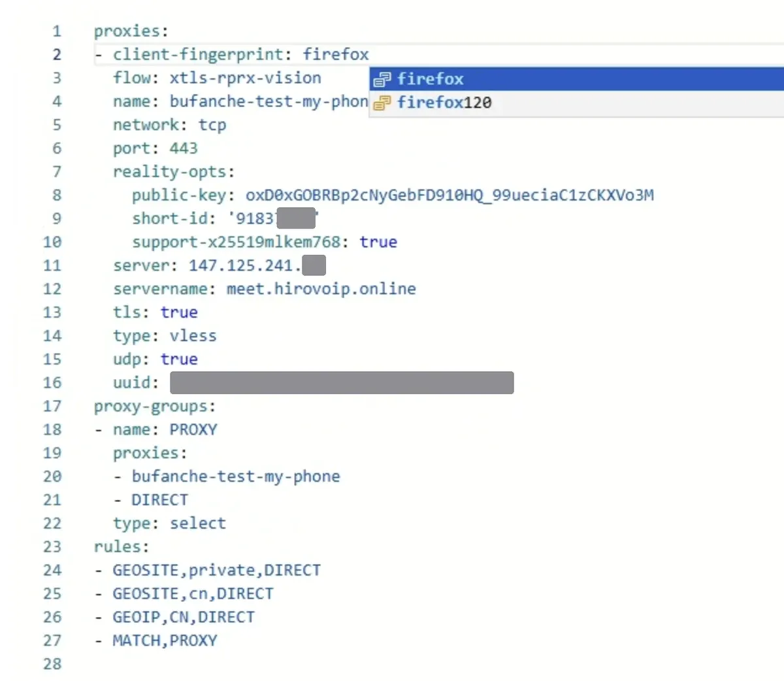The height and width of the screenshot is (681, 784).
Task: Click list item 'bufanche-test-my-phone' on line 20
Action: [236, 476]
